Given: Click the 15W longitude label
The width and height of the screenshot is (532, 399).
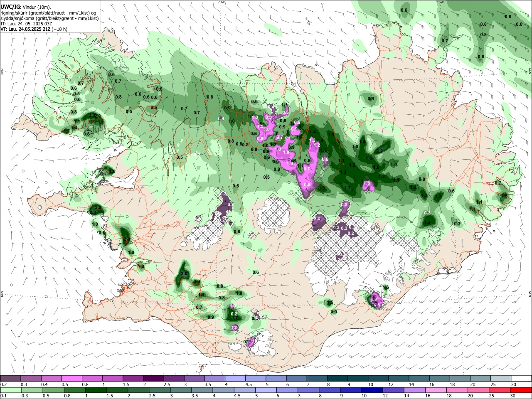Looking at the screenshot, I should pyautogui.click(x=440, y=2).
